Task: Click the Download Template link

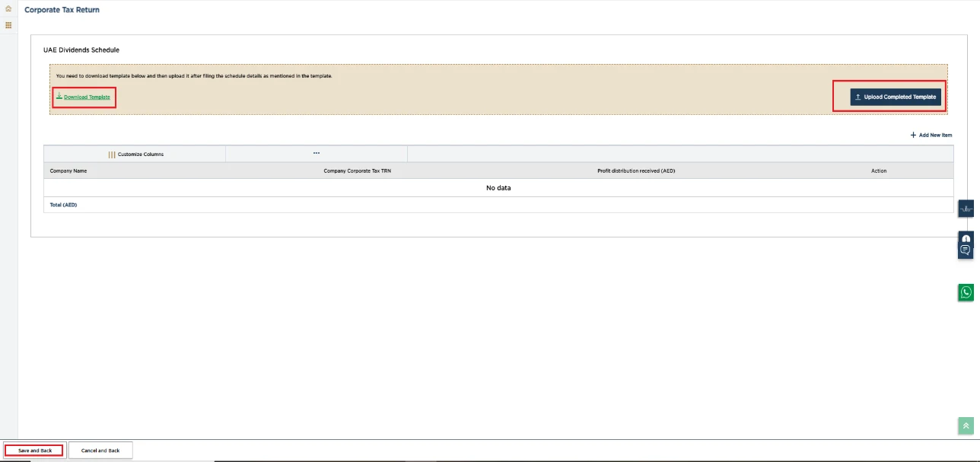Action: click(x=84, y=97)
